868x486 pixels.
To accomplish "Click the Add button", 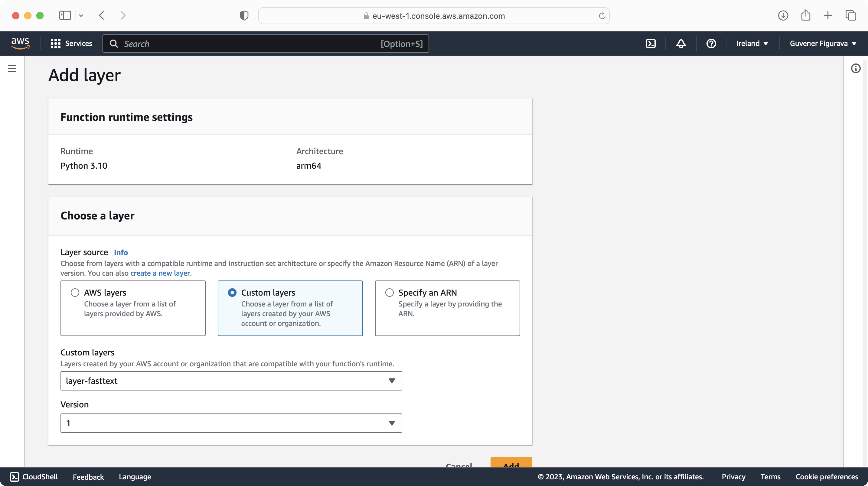I will [511, 463].
